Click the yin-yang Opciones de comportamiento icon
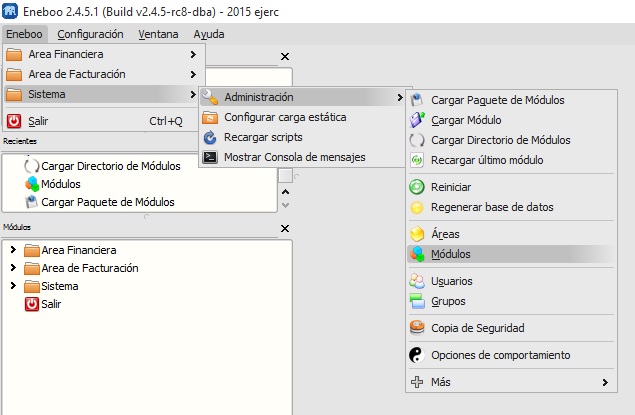 [x=417, y=355]
